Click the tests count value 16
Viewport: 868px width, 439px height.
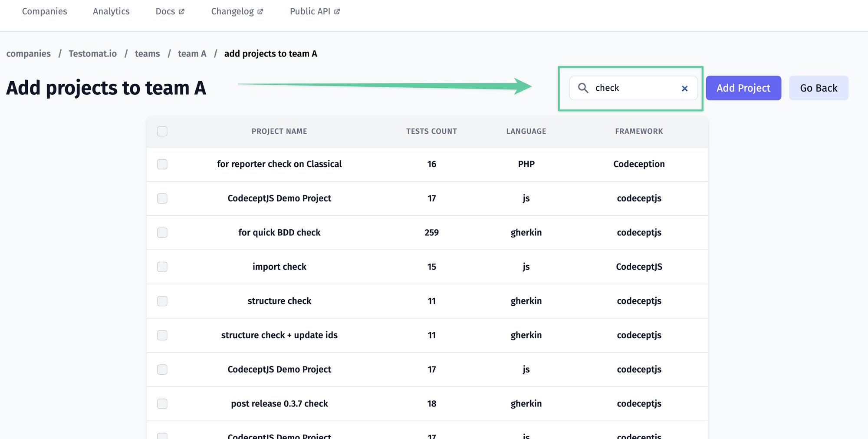coord(431,164)
